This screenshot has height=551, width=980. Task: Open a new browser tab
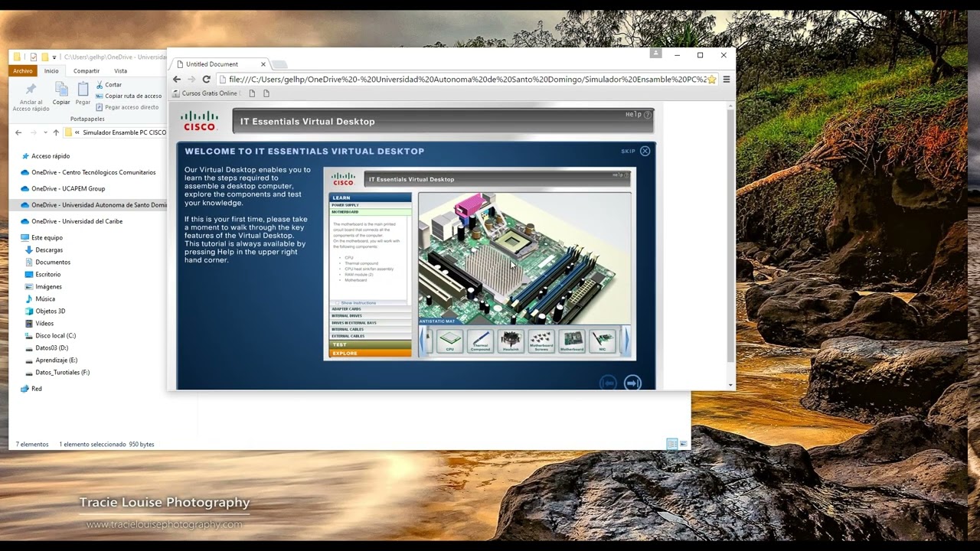click(x=279, y=64)
